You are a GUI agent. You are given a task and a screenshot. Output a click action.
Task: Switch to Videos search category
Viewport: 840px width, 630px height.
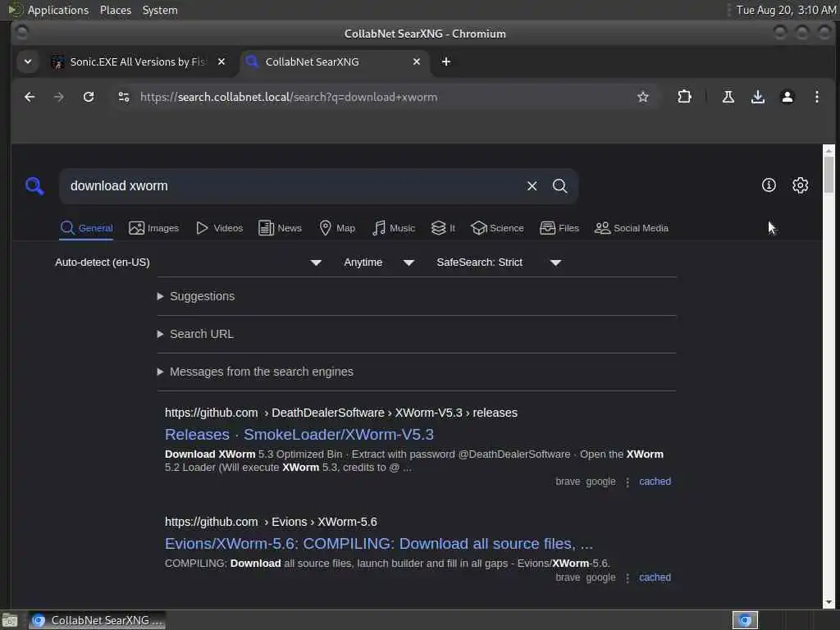[x=219, y=228]
